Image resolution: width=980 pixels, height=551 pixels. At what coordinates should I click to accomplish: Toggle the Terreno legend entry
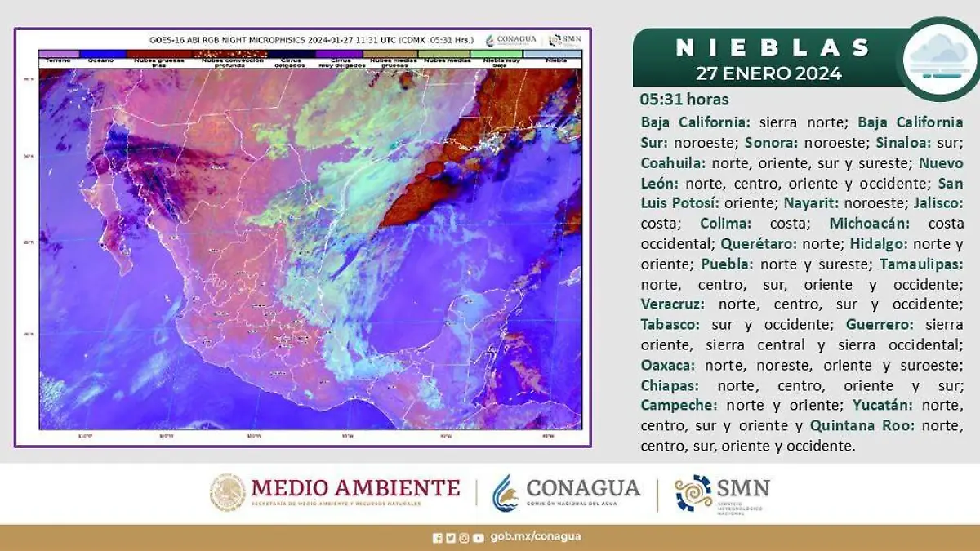click(x=57, y=57)
